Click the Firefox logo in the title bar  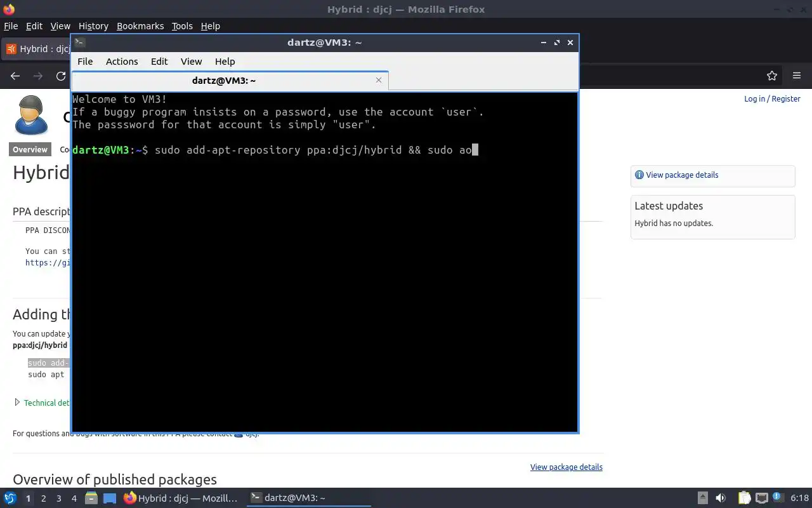coord(9,9)
